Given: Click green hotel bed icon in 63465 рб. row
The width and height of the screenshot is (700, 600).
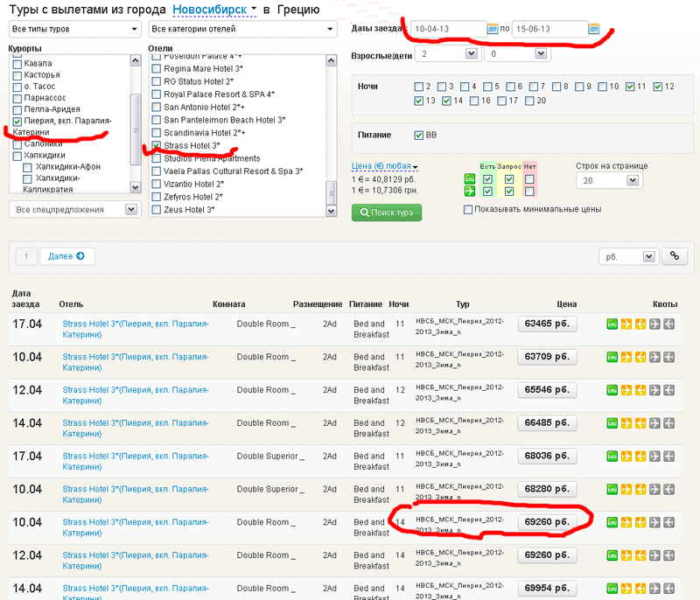Looking at the screenshot, I should pos(612,324).
